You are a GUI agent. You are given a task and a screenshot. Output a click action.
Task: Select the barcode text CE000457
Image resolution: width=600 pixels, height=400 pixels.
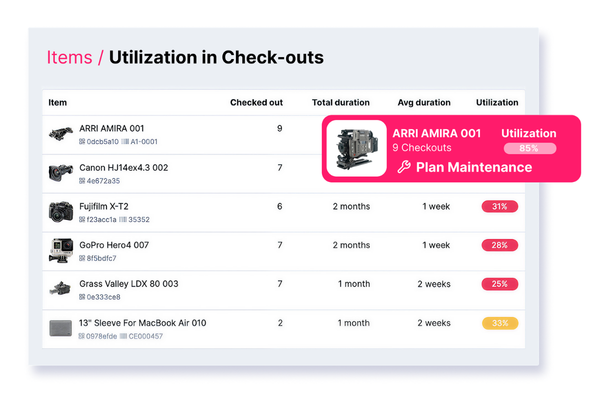coord(146,336)
